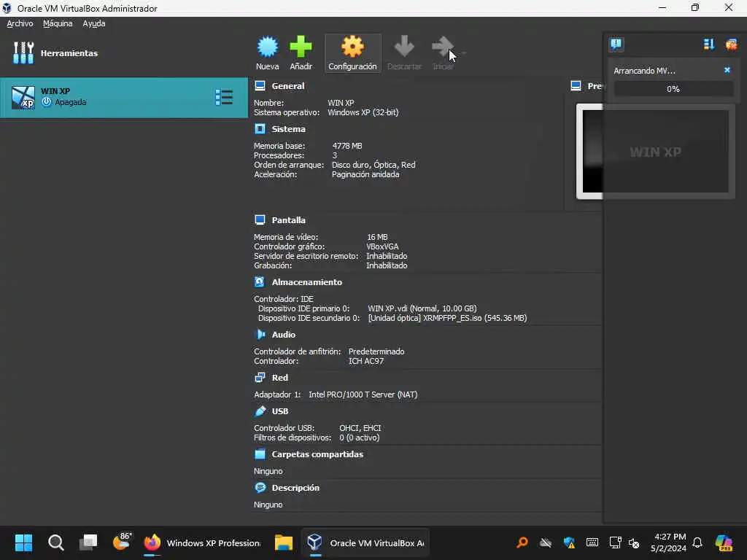The image size is (747, 560).
Task: Dismiss the Arrancando MV notification
Action: pyautogui.click(x=727, y=70)
